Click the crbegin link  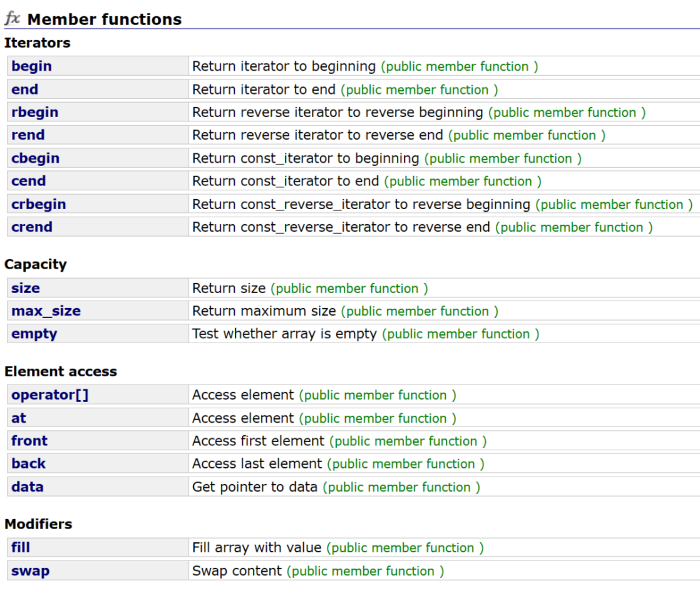click(38, 204)
